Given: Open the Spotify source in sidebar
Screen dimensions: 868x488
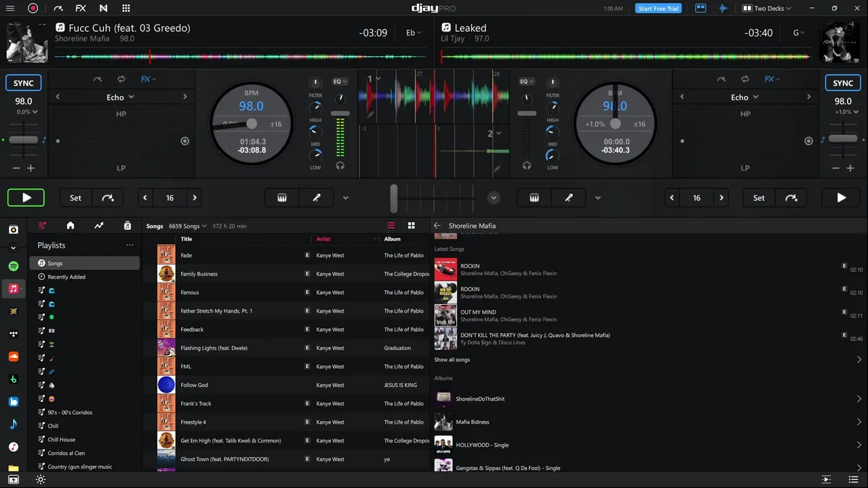Looking at the screenshot, I should click(14, 266).
